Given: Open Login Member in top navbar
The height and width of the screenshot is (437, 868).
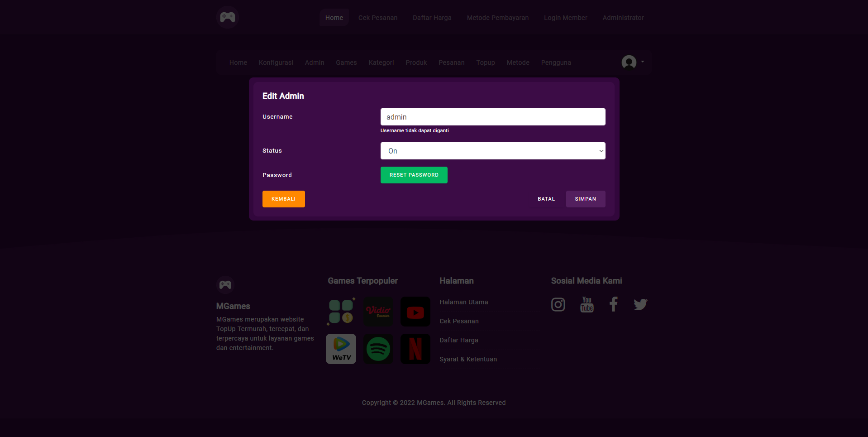Looking at the screenshot, I should (x=566, y=18).
